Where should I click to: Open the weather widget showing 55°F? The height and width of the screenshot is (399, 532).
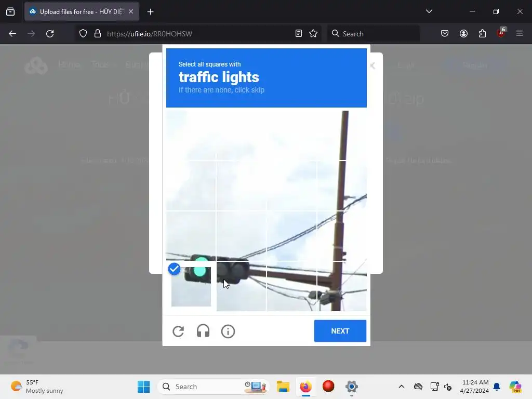[x=37, y=387]
